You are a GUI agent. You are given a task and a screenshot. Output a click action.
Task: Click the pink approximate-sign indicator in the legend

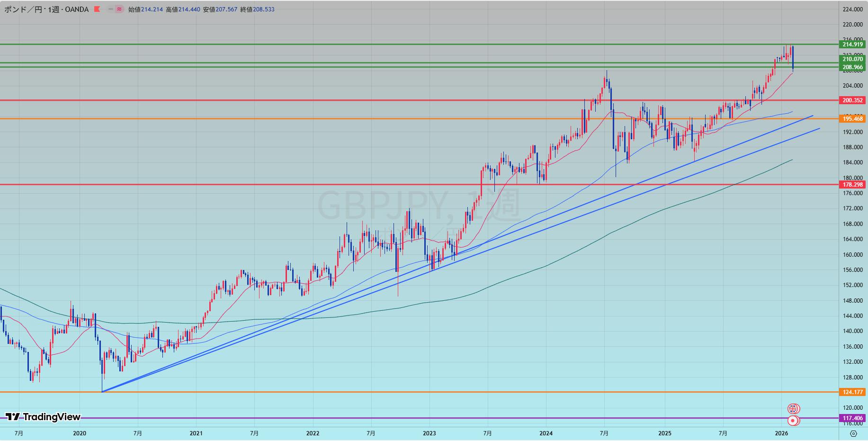[x=119, y=9]
